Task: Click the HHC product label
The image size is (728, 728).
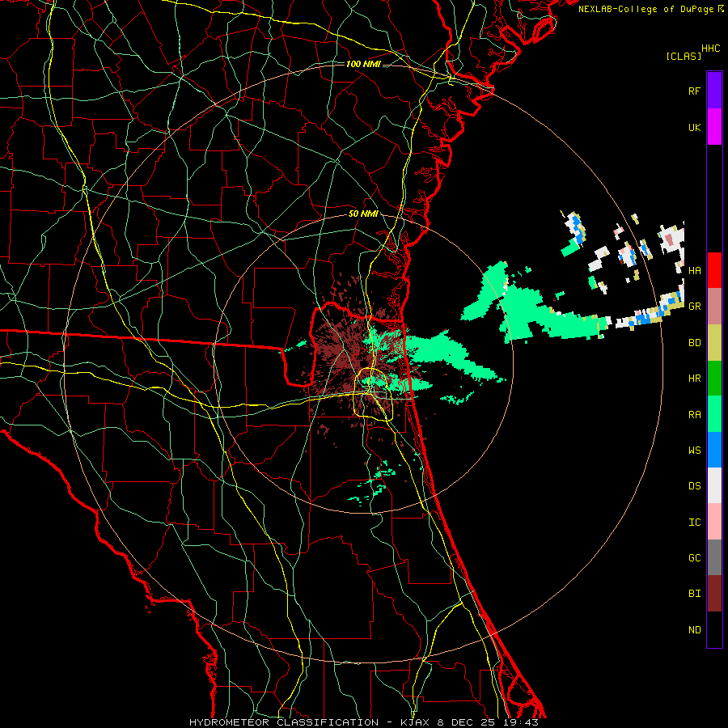Action: pos(711,49)
